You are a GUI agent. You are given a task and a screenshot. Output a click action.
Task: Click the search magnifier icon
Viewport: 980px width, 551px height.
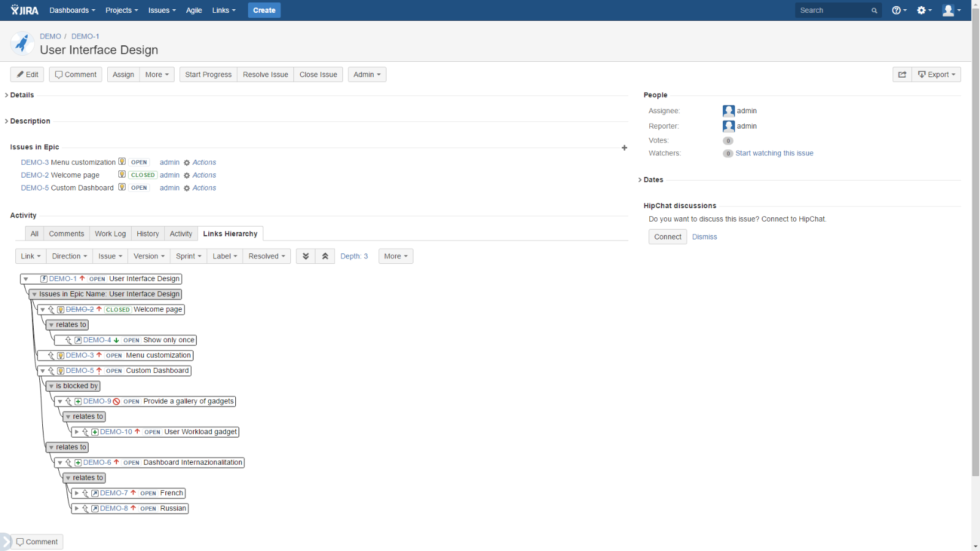tap(874, 10)
